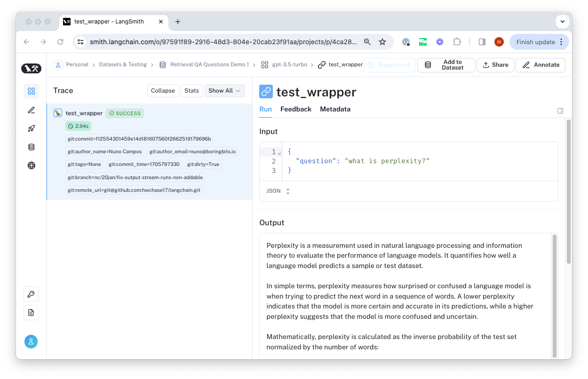Click the red H profile avatar

[x=499, y=42]
